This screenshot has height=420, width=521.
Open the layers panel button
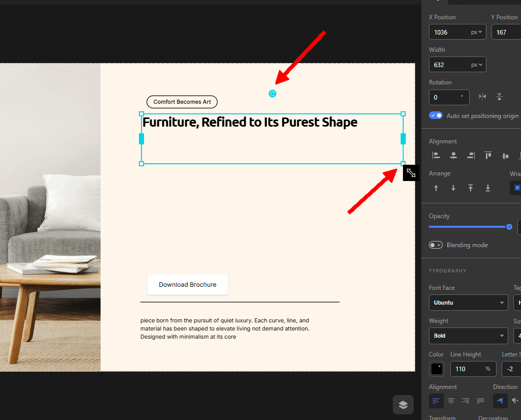[403, 405]
